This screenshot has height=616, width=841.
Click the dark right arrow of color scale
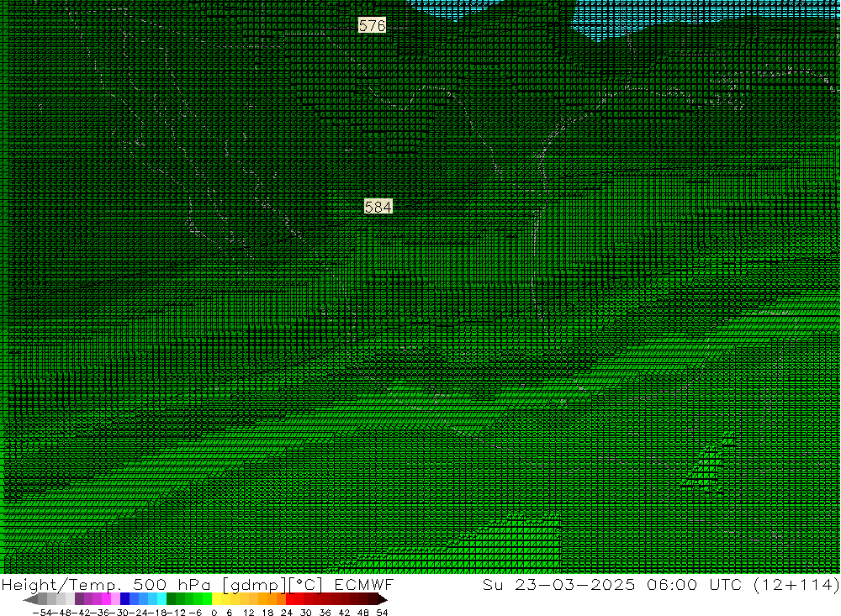pos(383,599)
